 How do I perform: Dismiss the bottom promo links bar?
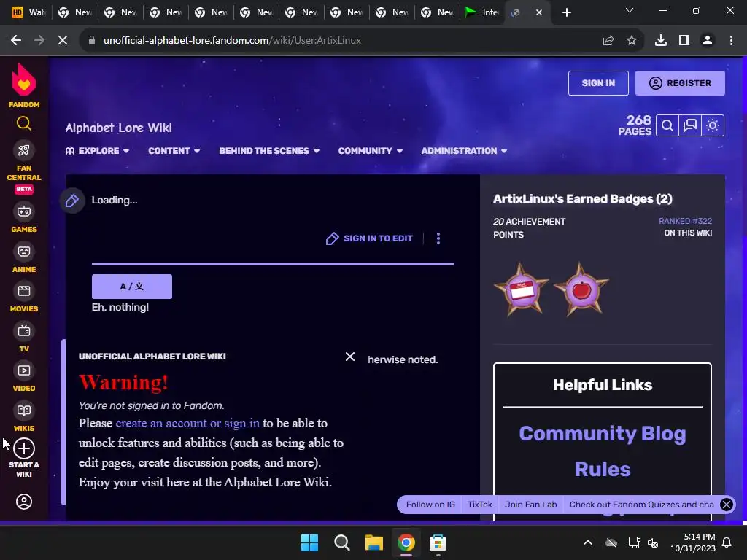(726, 505)
